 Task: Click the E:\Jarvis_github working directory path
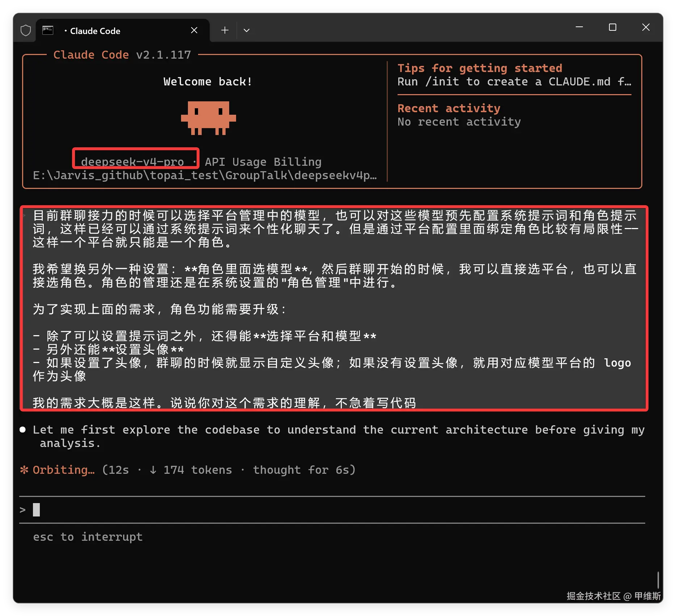[205, 176]
